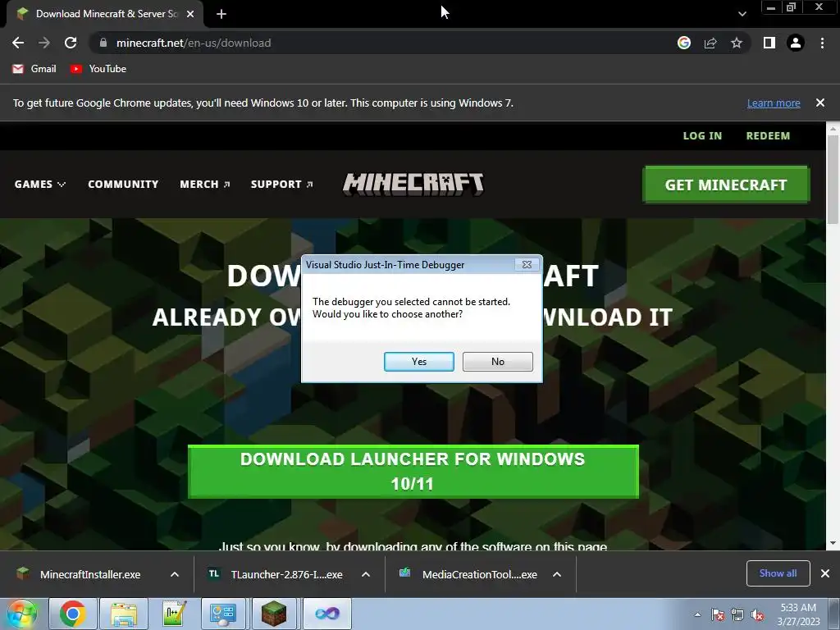Open the MERCH menu item
840x630 pixels.
pyautogui.click(x=204, y=185)
